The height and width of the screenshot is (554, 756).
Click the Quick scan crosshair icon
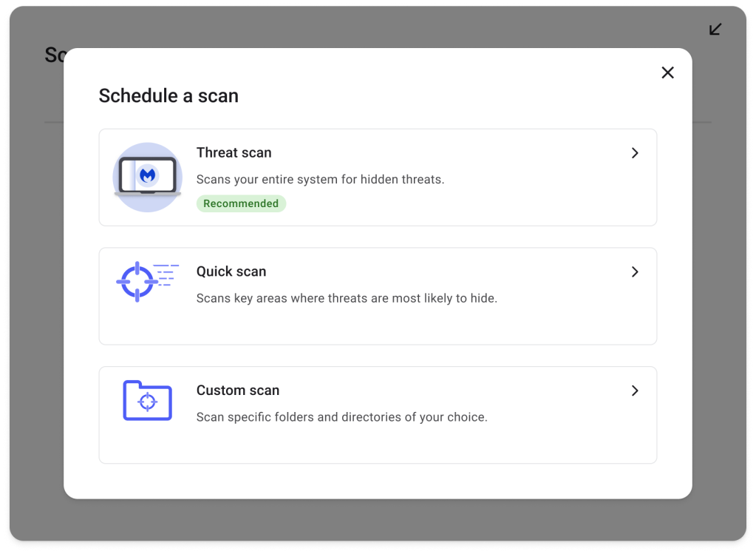point(137,282)
